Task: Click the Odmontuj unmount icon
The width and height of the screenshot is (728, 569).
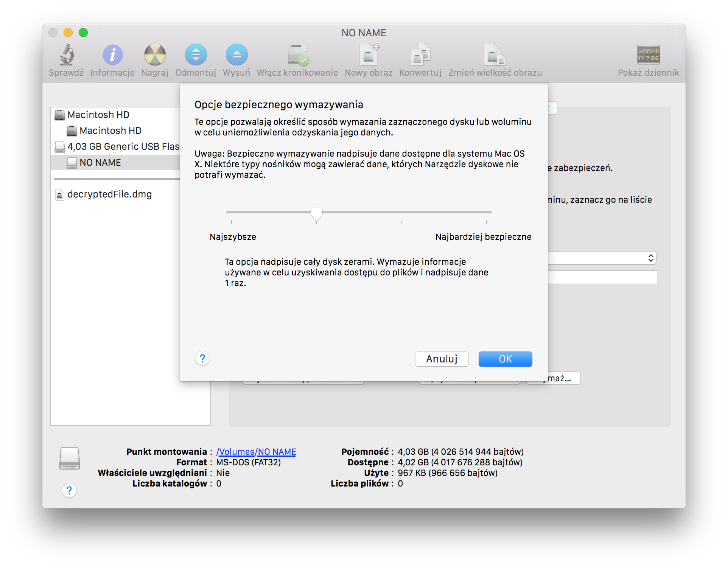Action: [x=196, y=55]
